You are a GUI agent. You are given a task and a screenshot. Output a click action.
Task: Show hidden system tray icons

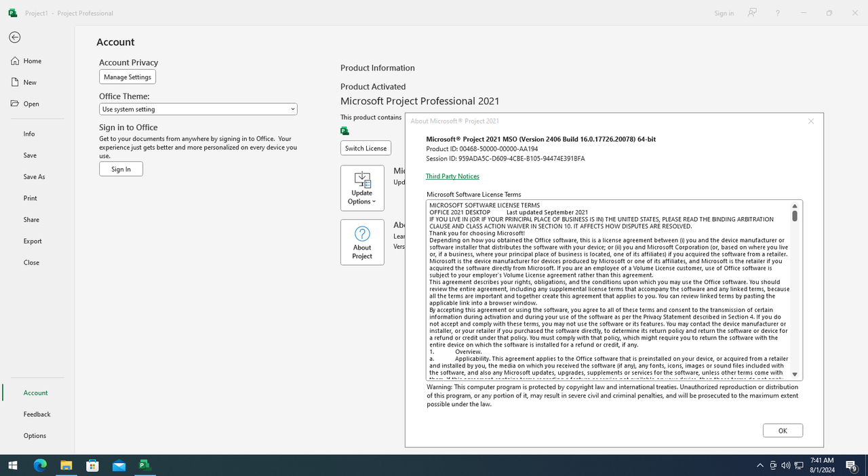pos(760,465)
